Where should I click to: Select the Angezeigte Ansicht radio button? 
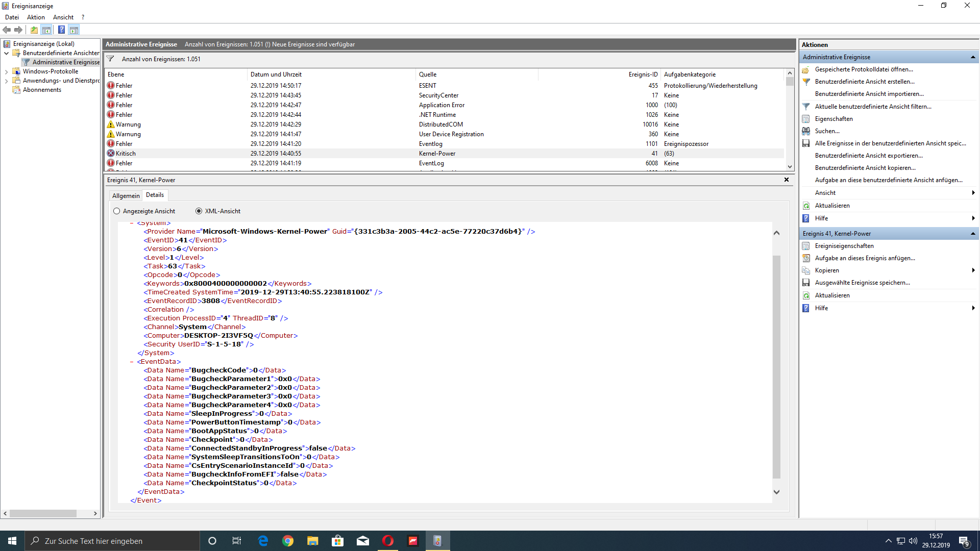(117, 211)
